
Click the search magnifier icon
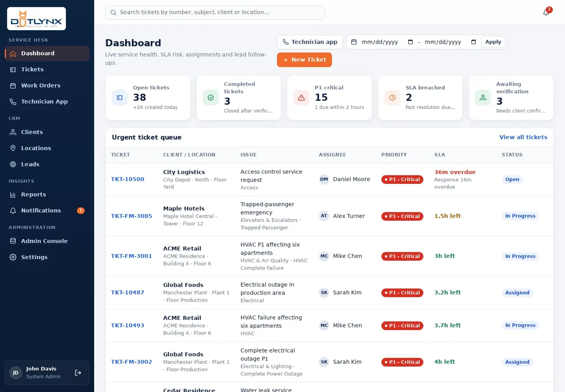click(113, 13)
